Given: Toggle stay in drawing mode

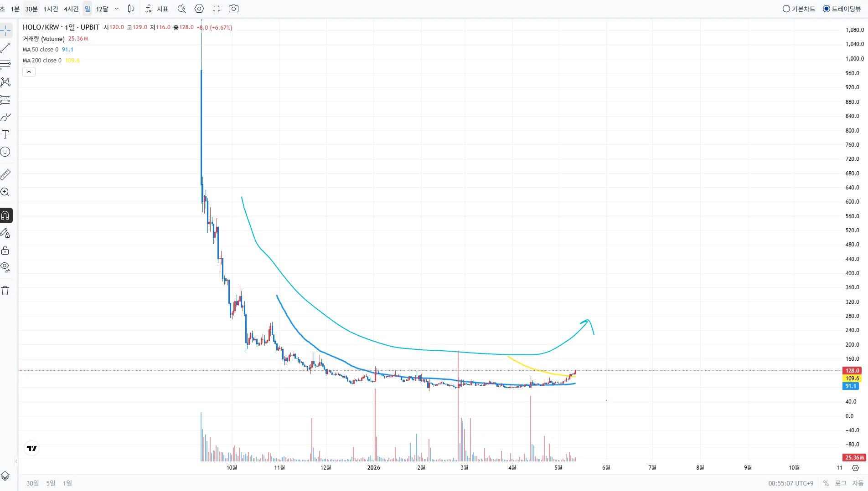Looking at the screenshot, I should tap(5, 233).
